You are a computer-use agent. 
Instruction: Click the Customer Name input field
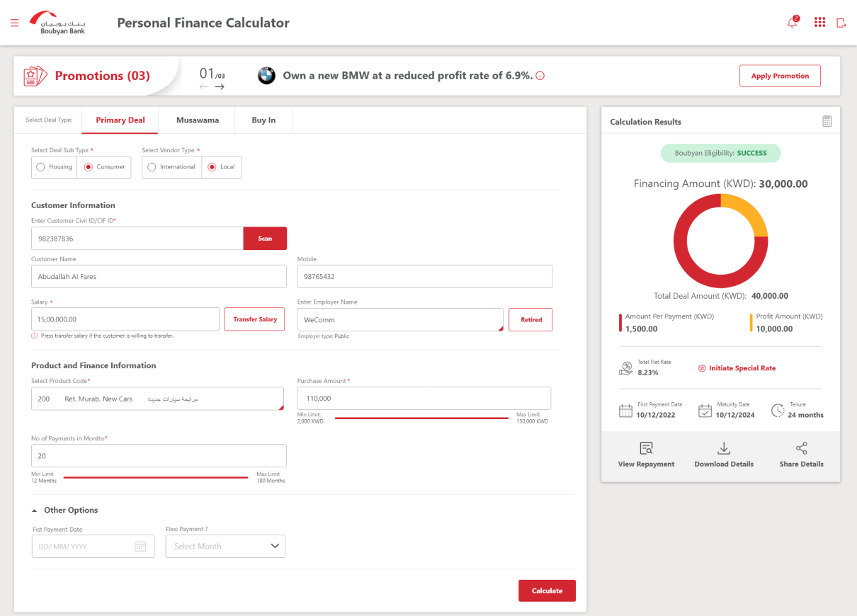(159, 276)
